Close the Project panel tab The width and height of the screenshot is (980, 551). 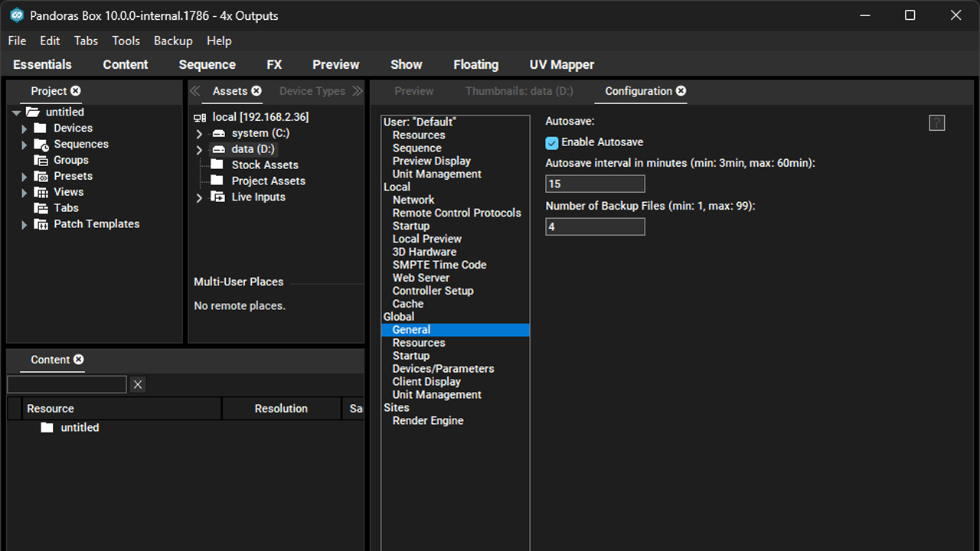coord(76,91)
